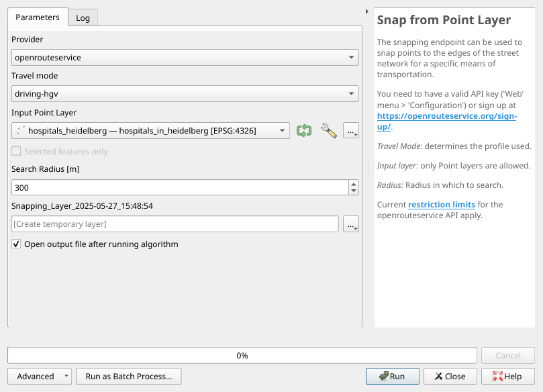Choose output destination via ellipsis button

click(x=351, y=224)
